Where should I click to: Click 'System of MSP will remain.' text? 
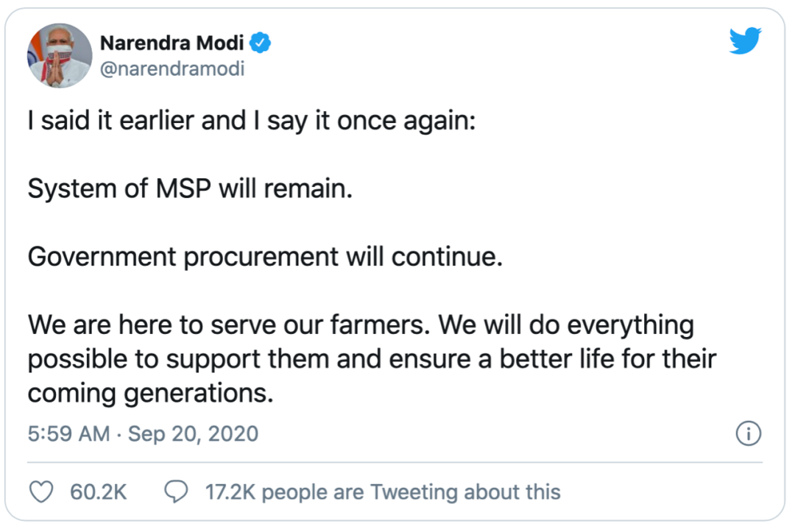click(190, 189)
